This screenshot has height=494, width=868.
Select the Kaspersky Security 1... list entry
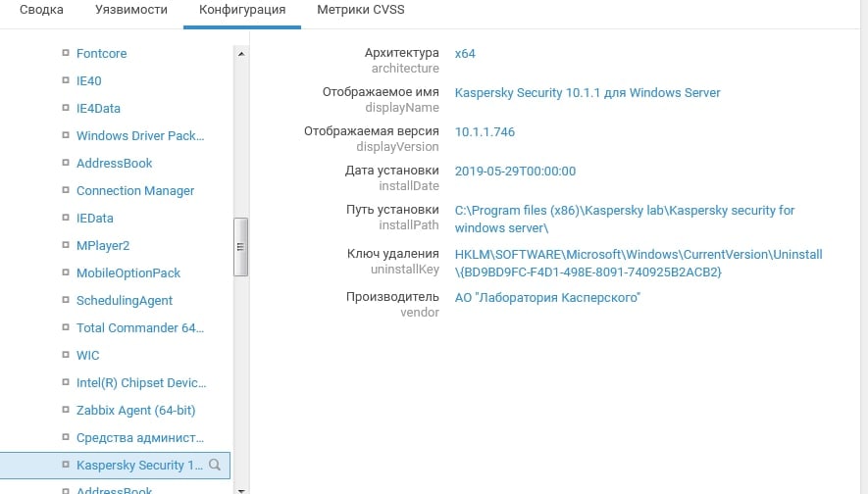tap(115, 466)
